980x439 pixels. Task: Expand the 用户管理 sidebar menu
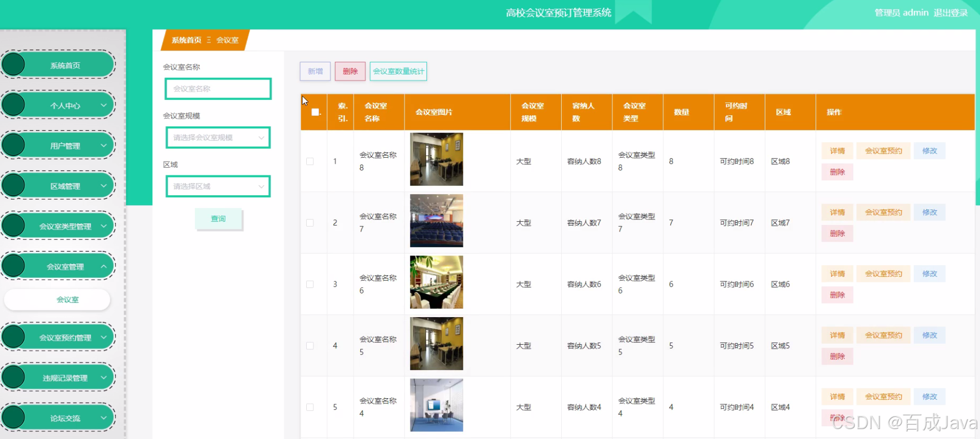coord(58,146)
